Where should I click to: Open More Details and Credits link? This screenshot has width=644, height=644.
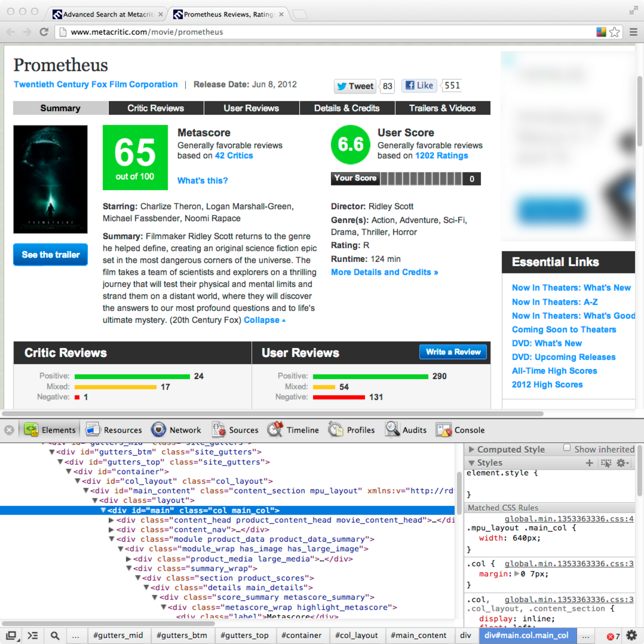tap(384, 272)
